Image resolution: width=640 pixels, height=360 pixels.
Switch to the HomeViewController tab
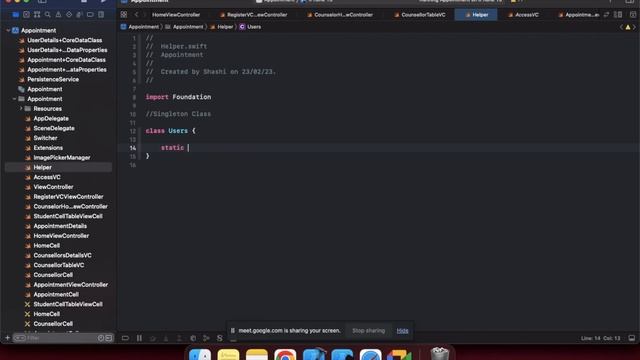pos(176,15)
